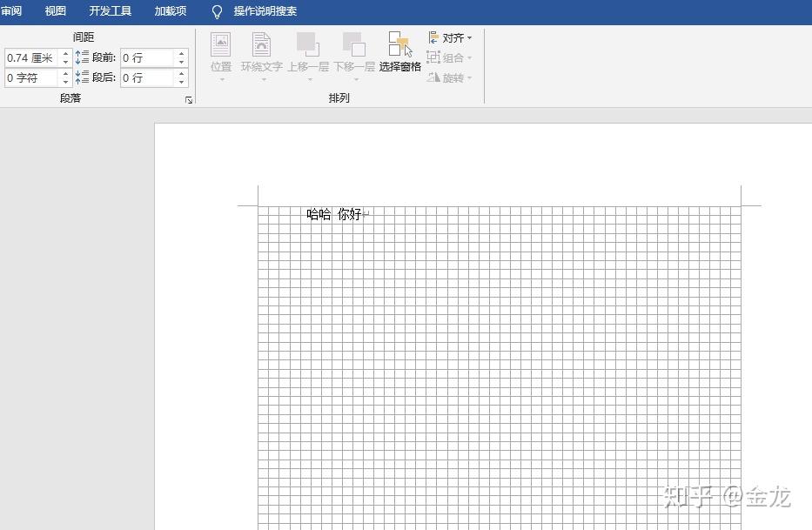Open the 开发工具 tab
The image size is (812, 530).
tap(111, 11)
